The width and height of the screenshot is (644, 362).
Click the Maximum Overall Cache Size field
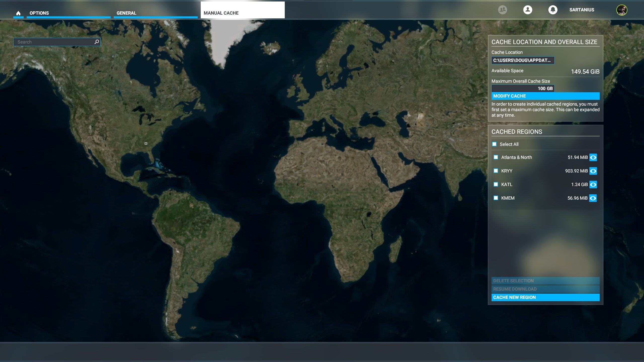point(523,88)
